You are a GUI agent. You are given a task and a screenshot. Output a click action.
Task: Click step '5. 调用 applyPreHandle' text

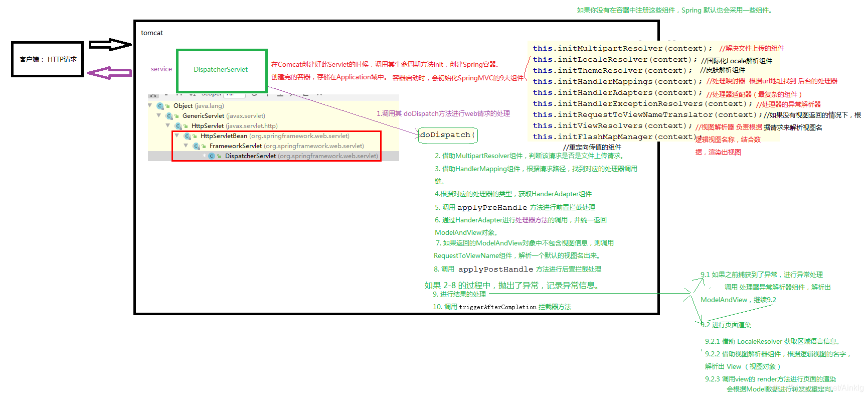[515, 207]
